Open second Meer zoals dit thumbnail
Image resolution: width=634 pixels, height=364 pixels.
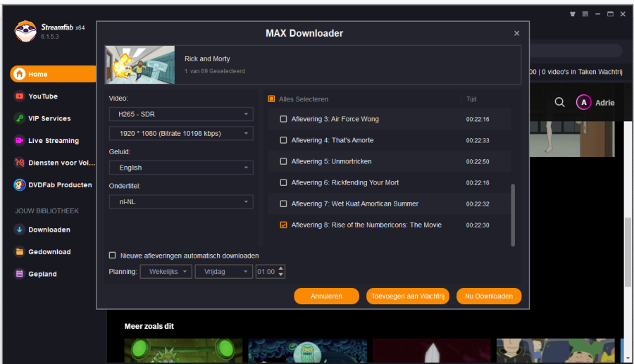click(307, 351)
